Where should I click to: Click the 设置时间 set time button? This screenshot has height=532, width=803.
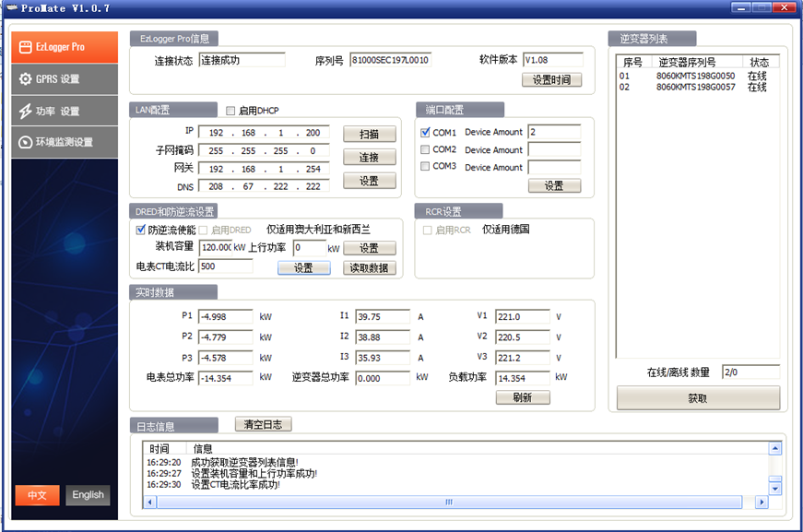point(552,79)
